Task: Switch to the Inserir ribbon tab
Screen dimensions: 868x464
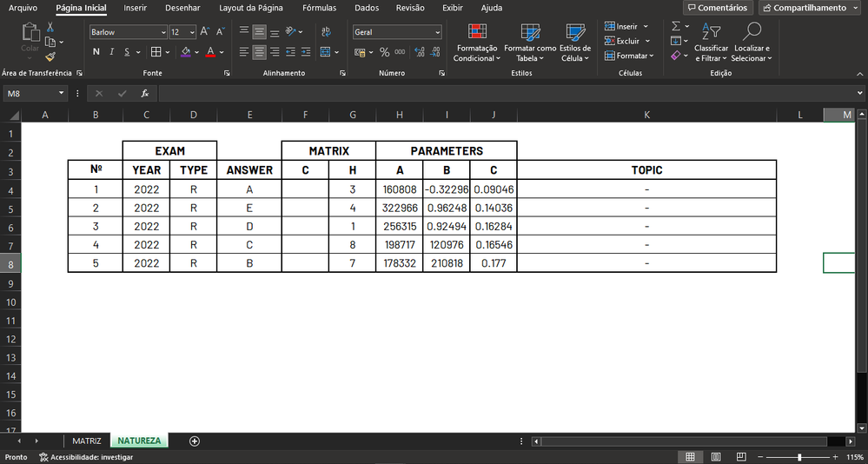Action: 135,8
